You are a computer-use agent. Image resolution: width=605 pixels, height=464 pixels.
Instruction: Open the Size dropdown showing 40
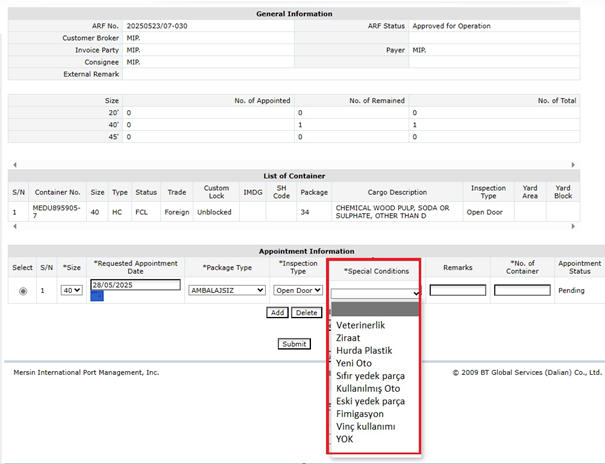pyautogui.click(x=71, y=290)
